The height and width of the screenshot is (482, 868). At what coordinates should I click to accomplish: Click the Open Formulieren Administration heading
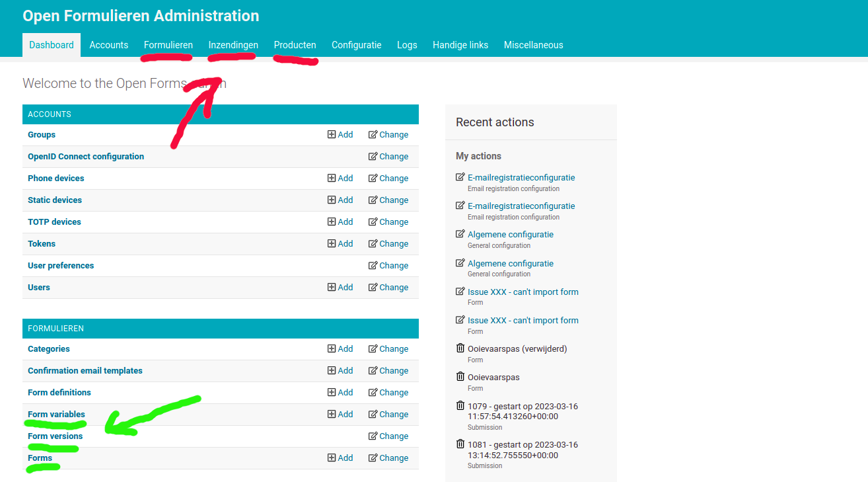[x=141, y=15]
